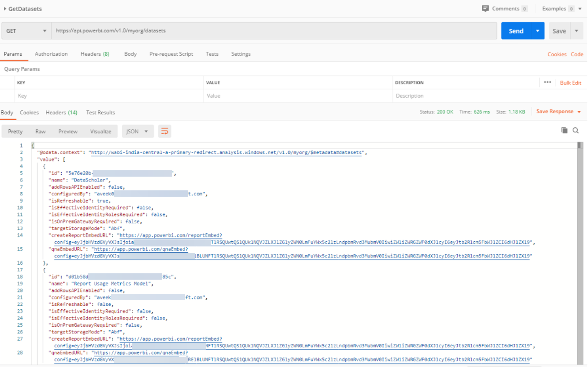The width and height of the screenshot is (588, 367).
Task: Click the Bulk Edit link
Action: 570,83
